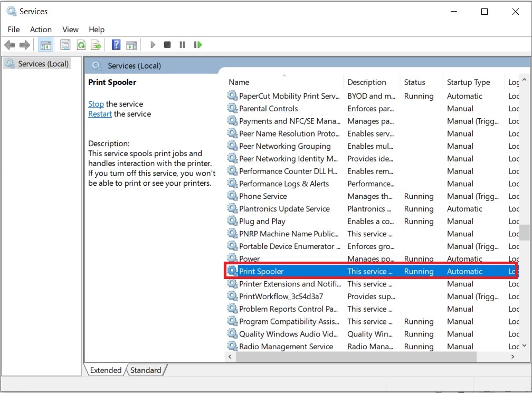Open the Action menu
This screenshot has height=393, width=532.
pyautogui.click(x=41, y=30)
